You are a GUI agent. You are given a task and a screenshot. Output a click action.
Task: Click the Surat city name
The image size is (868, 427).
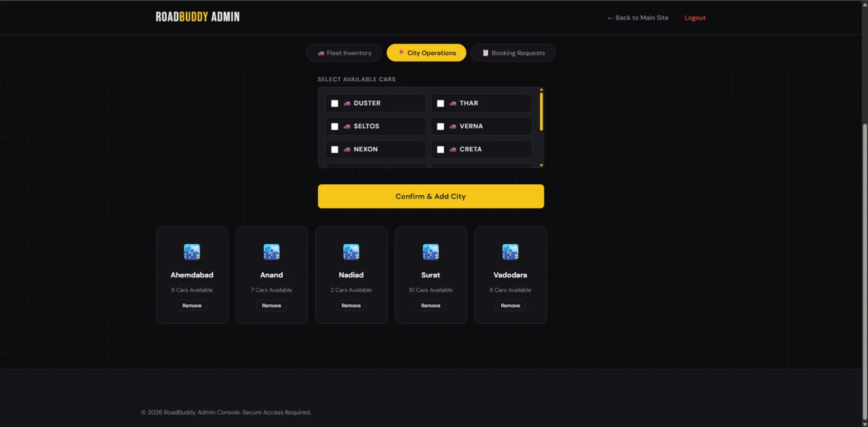coord(431,275)
